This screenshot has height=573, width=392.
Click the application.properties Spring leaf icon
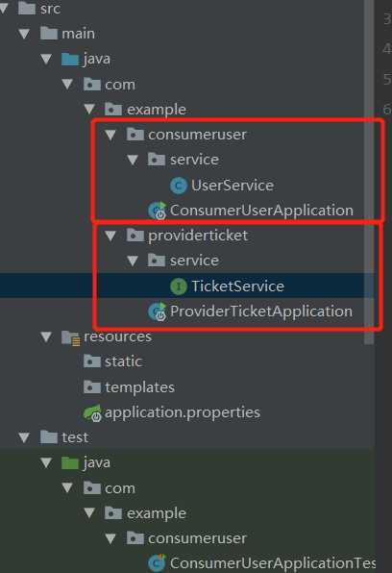(92, 413)
